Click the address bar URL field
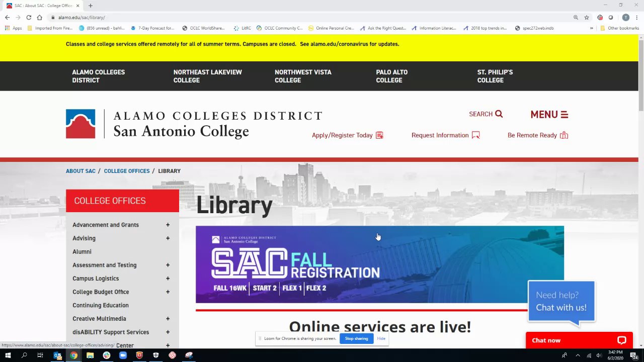 [x=312, y=17]
